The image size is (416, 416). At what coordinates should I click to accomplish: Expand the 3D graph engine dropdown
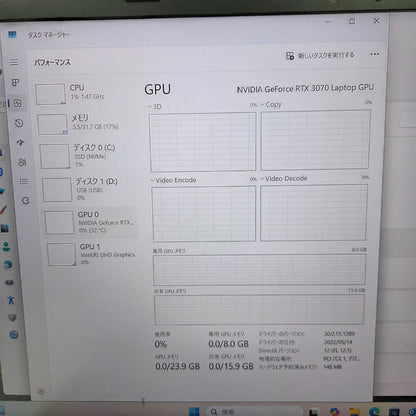[x=155, y=107]
